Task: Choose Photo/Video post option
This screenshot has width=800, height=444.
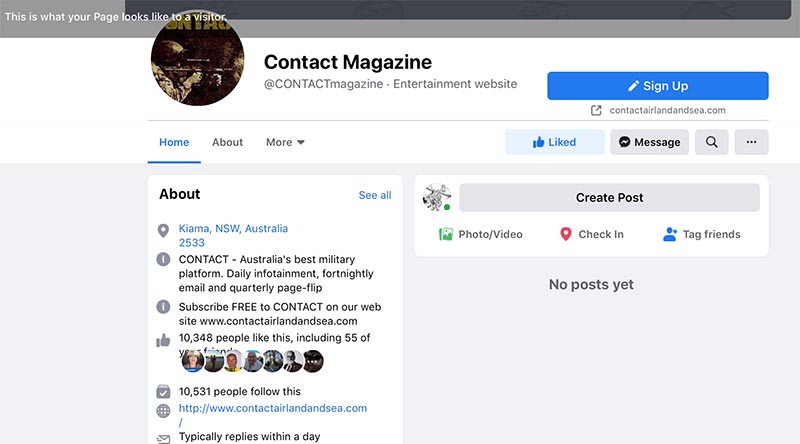Action: point(481,234)
